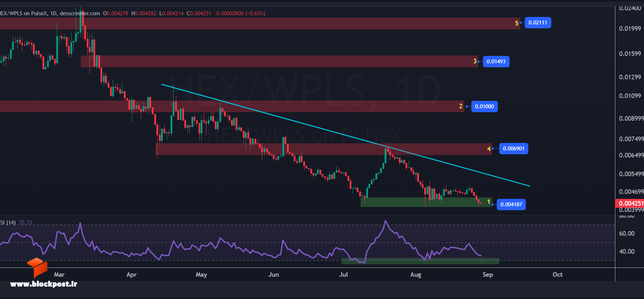This screenshot has width=644, height=299.
Task: Click the 60.00 RSI scale value
Action: pos(627,234)
